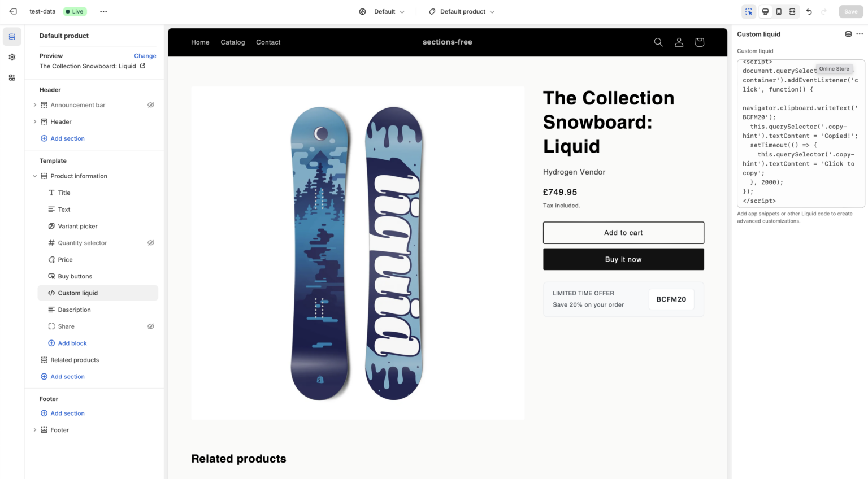This screenshot has height=479, width=868.
Task: Enter full-width preview mode
Action: point(792,11)
